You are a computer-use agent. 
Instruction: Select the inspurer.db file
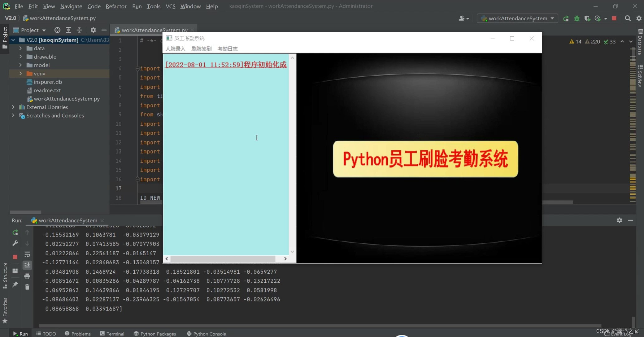[x=48, y=82]
